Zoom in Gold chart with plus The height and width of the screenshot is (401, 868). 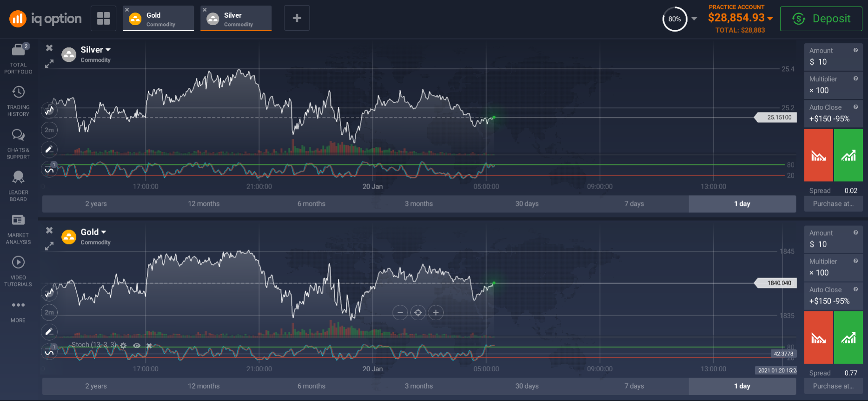(x=436, y=313)
